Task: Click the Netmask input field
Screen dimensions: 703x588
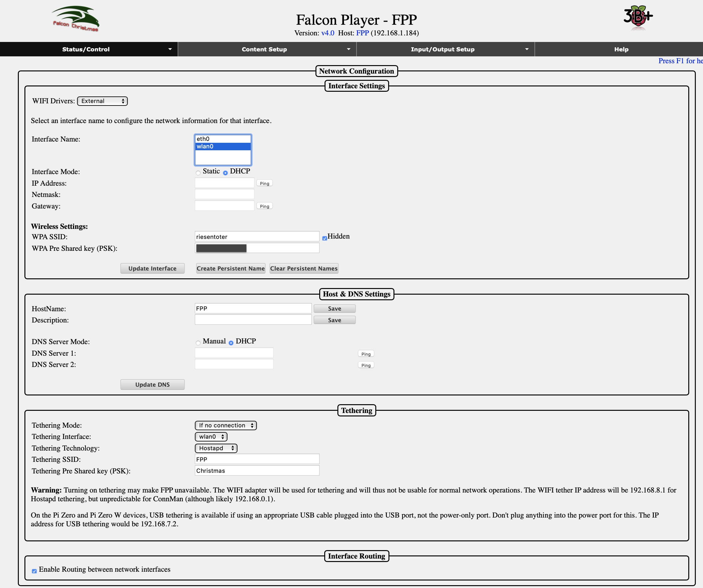Action: tap(225, 194)
